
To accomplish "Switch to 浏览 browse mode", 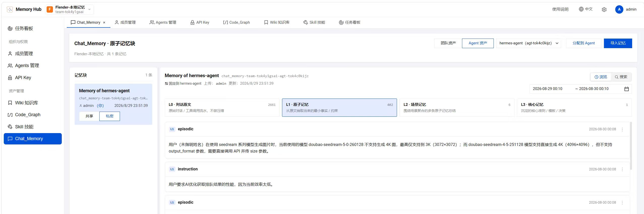I will (601, 77).
